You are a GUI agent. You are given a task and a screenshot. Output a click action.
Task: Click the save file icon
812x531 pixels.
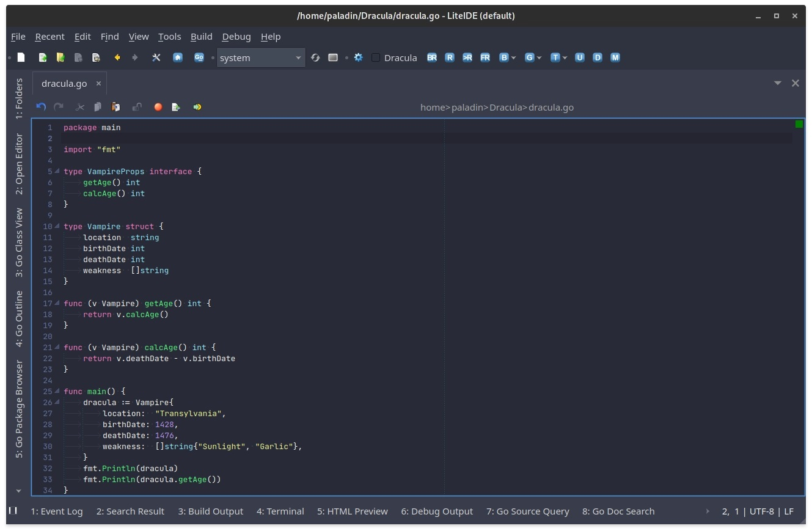point(78,57)
